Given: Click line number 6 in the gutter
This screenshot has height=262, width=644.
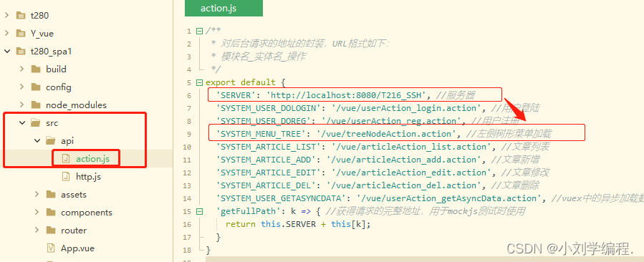Looking at the screenshot, I should tap(189, 96).
